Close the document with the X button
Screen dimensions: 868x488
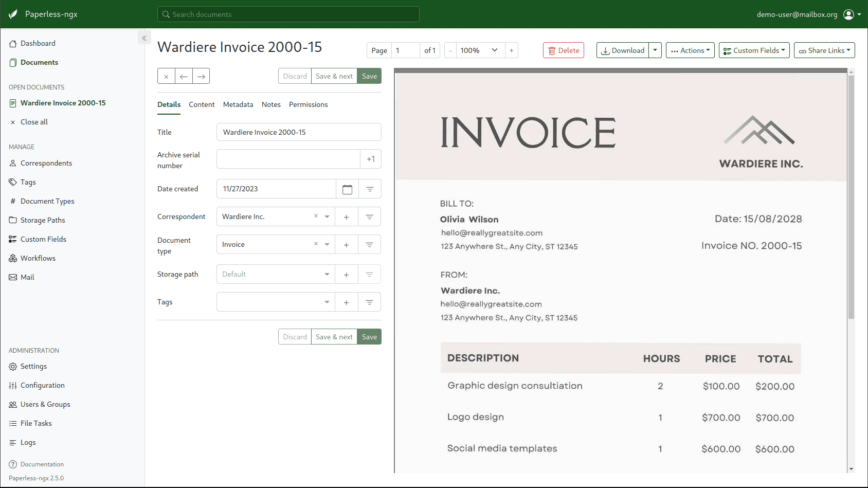166,77
